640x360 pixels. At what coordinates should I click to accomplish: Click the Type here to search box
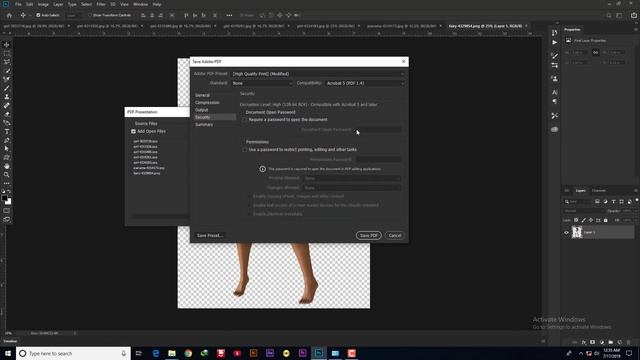tap(73, 353)
